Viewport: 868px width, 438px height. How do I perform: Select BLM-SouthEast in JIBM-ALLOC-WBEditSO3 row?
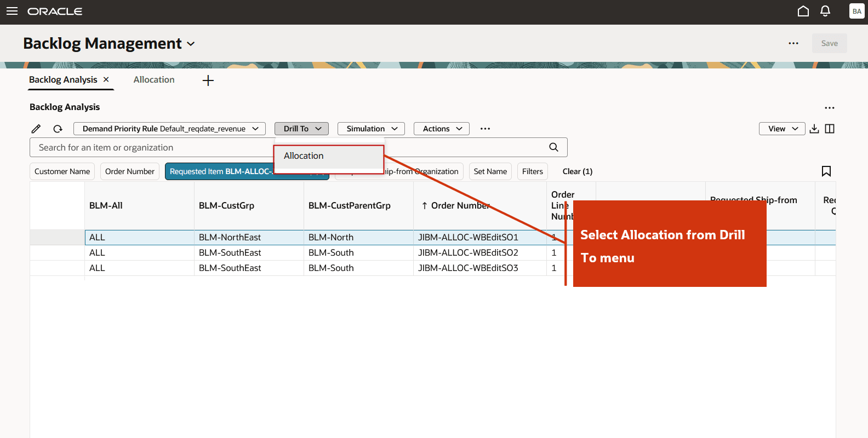click(249, 268)
